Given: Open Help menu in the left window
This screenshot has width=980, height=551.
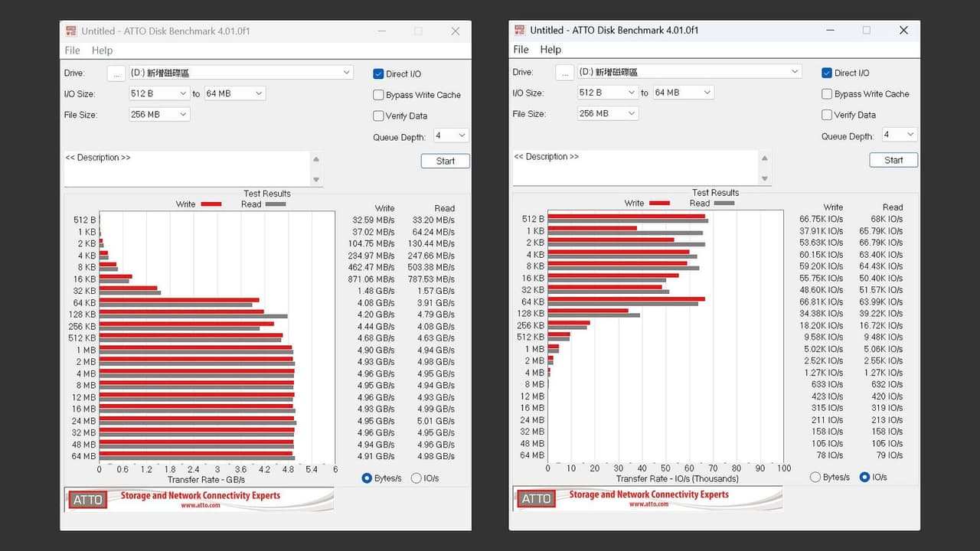Looking at the screenshot, I should coord(102,51).
